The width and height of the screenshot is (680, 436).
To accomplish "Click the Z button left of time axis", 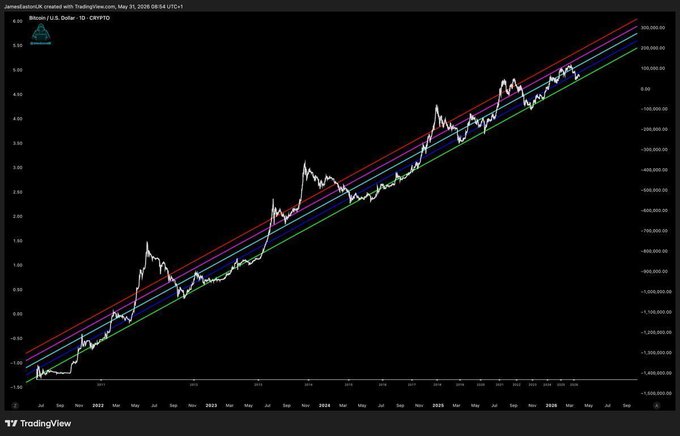I will (15, 405).
